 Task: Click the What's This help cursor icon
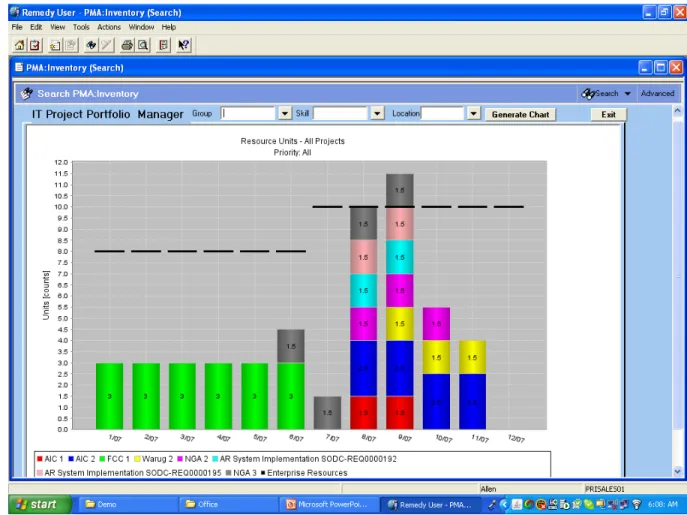[x=184, y=45]
